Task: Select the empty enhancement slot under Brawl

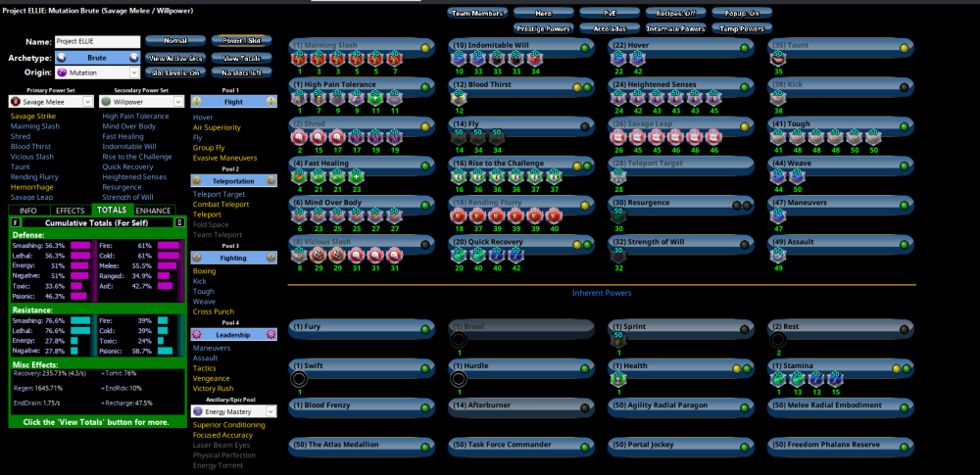Action: click(458, 341)
